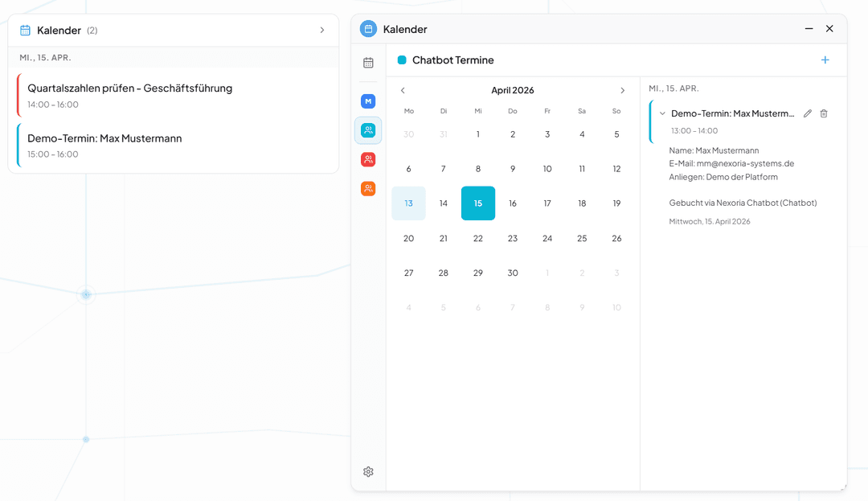Click the teal Chatbot Termine color square
The height and width of the screenshot is (501, 868).
402,60
